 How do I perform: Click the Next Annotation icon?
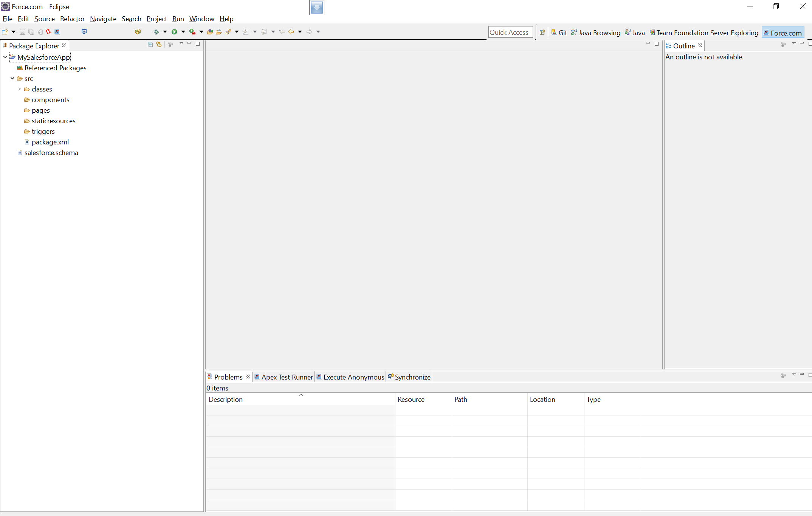(x=246, y=32)
